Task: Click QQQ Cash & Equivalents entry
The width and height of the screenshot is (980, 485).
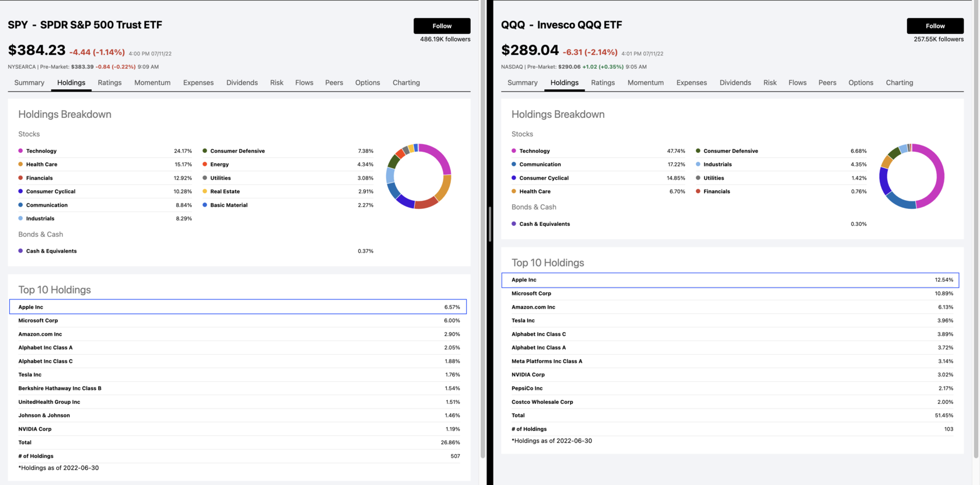Action: point(689,224)
